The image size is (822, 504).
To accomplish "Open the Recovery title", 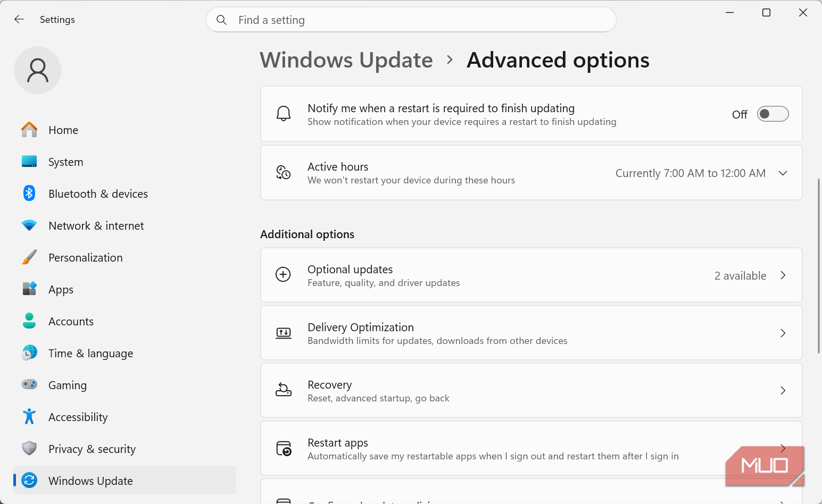I will click(329, 385).
